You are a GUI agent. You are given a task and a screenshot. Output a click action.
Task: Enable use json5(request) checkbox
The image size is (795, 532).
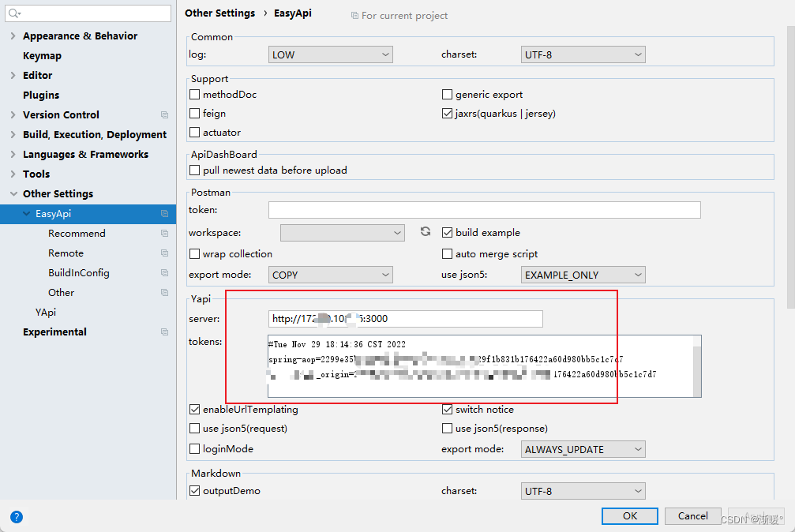(x=194, y=429)
